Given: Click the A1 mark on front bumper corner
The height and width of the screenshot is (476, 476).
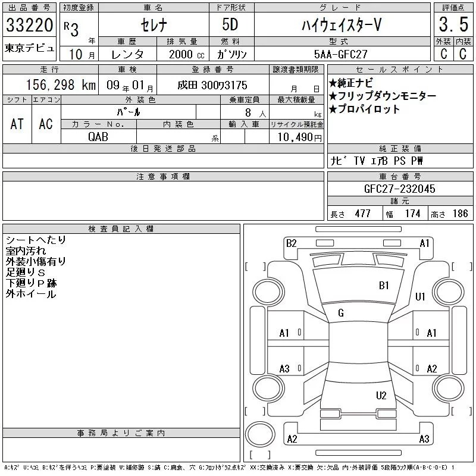Looking at the screenshot, I should (x=424, y=243).
